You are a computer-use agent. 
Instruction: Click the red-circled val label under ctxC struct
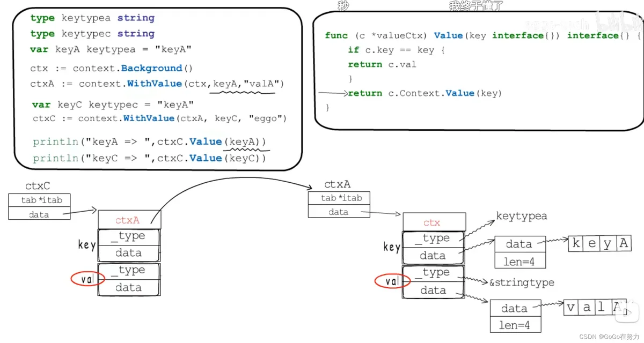pos(87,279)
